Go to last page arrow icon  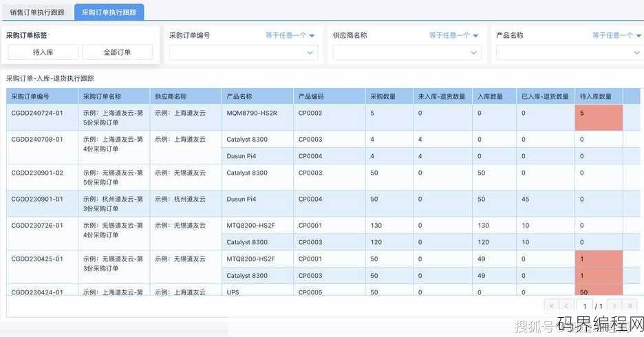click(630, 306)
